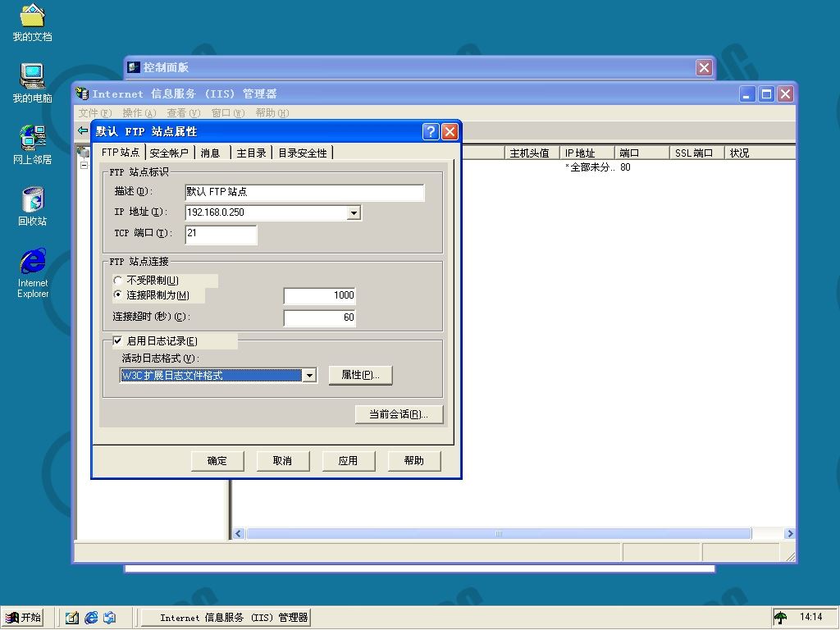Click the help question mark button in the dialog title bar
Viewport: 840px width, 630px height.
point(431,132)
